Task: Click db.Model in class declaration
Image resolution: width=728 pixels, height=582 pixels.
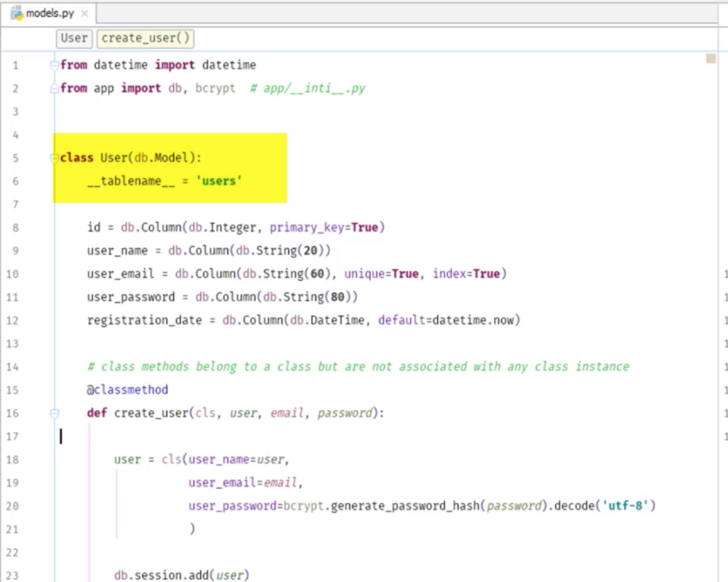Action: point(161,158)
